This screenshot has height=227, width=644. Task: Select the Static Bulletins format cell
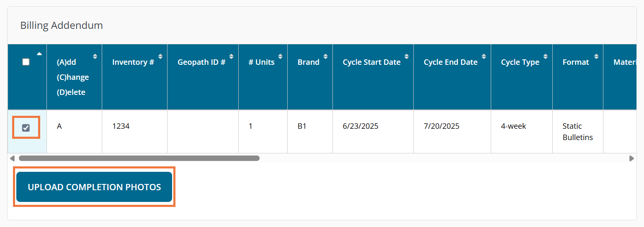pos(577,132)
